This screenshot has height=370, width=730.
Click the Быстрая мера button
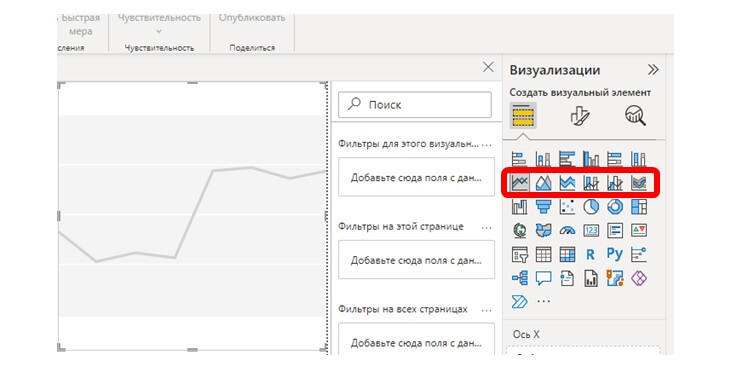(80, 25)
